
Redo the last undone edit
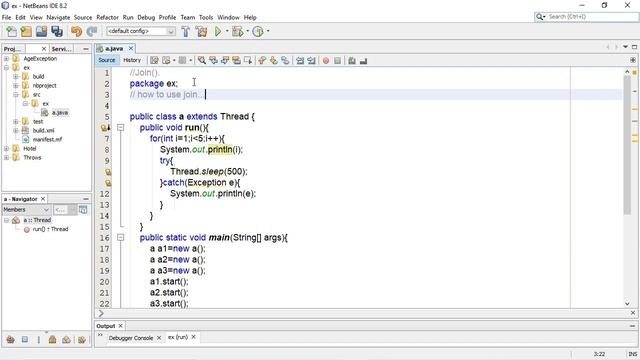click(92, 31)
